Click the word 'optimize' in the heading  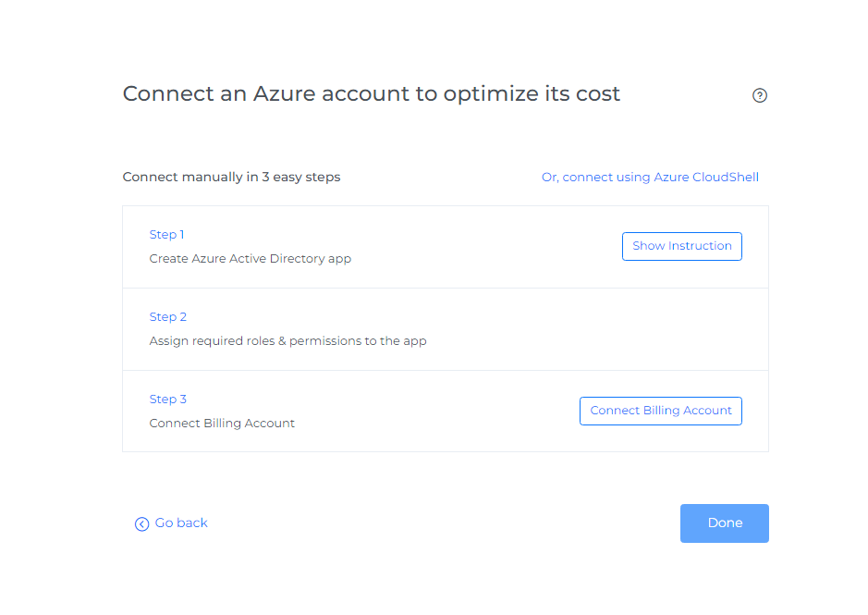[x=489, y=94]
